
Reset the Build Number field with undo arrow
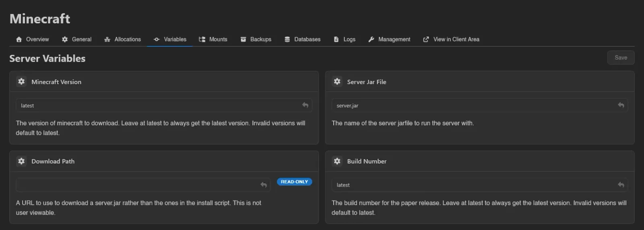click(621, 185)
